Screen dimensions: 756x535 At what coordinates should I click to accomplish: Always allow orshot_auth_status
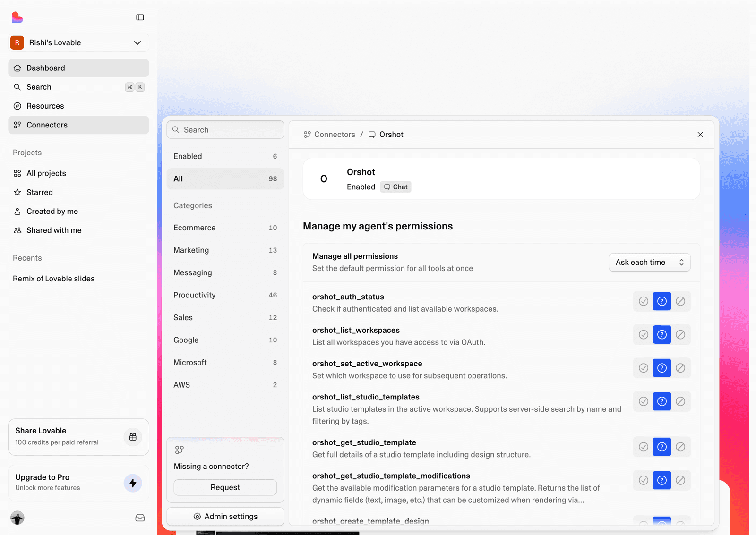(644, 301)
